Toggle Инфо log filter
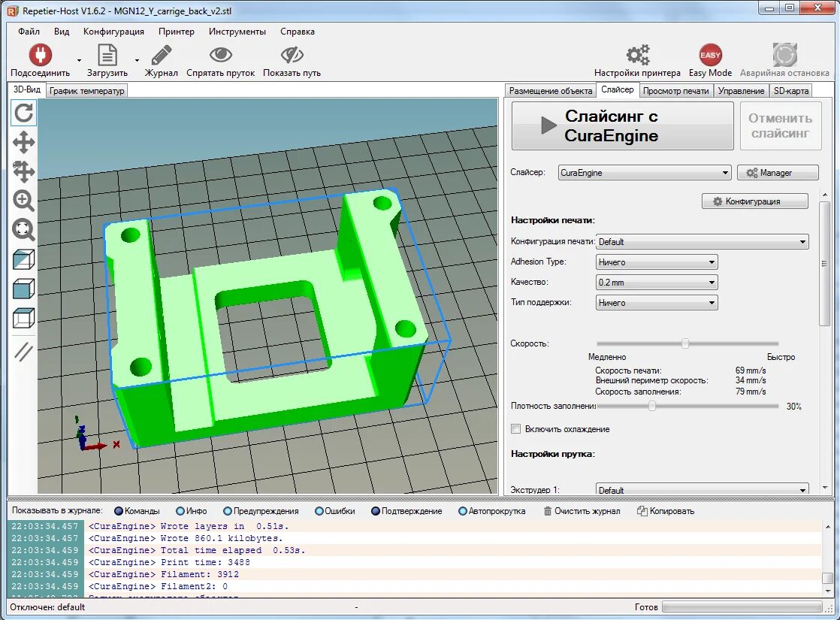Viewport: 840px width, 620px height. point(192,511)
